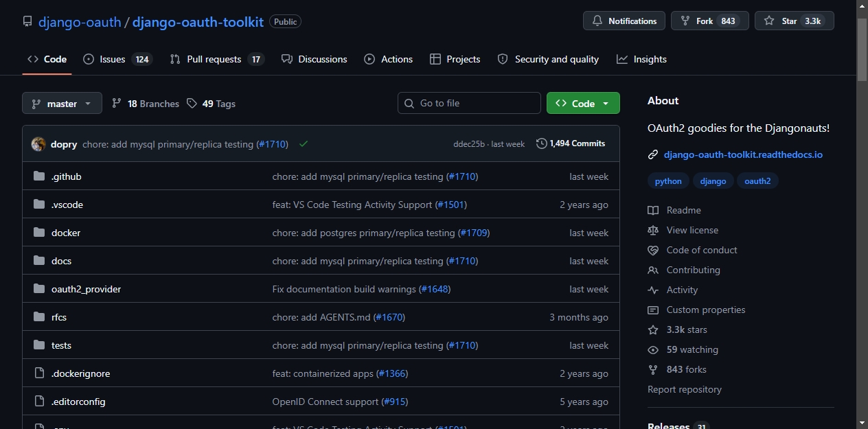Open the Pull requests tab
Viewport: 868px width, 429px height.
pyautogui.click(x=217, y=59)
